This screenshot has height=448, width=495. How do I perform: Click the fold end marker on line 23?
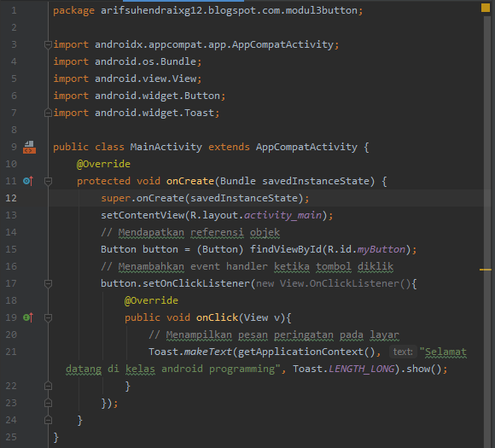[48, 403]
